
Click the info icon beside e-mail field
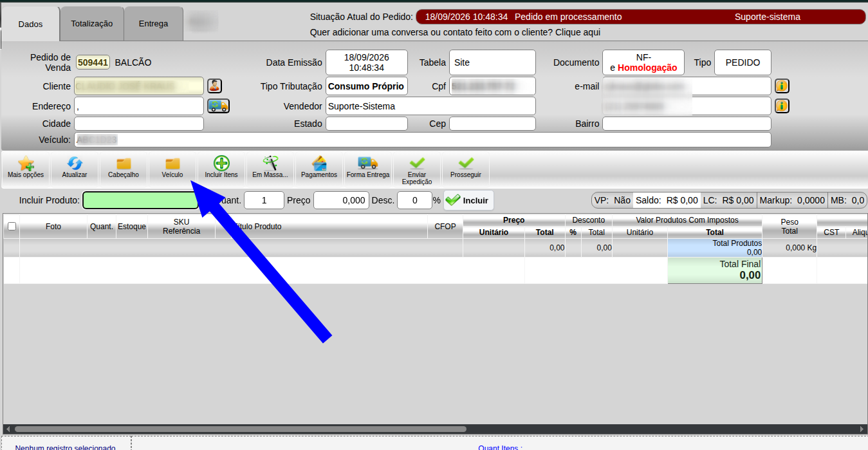pos(782,86)
